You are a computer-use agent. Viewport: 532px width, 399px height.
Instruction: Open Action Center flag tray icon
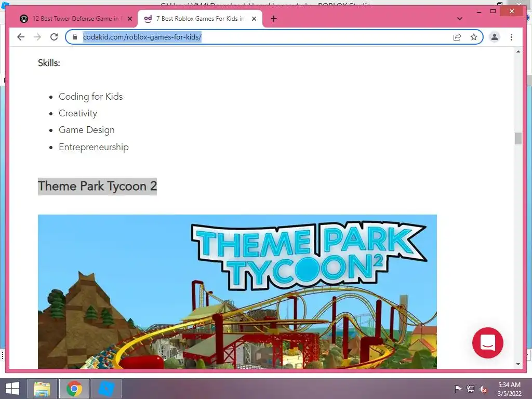click(458, 389)
